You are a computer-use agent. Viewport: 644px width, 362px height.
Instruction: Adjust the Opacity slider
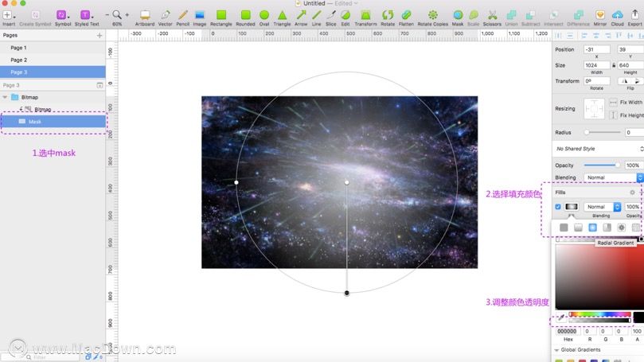(x=602, y=165)
